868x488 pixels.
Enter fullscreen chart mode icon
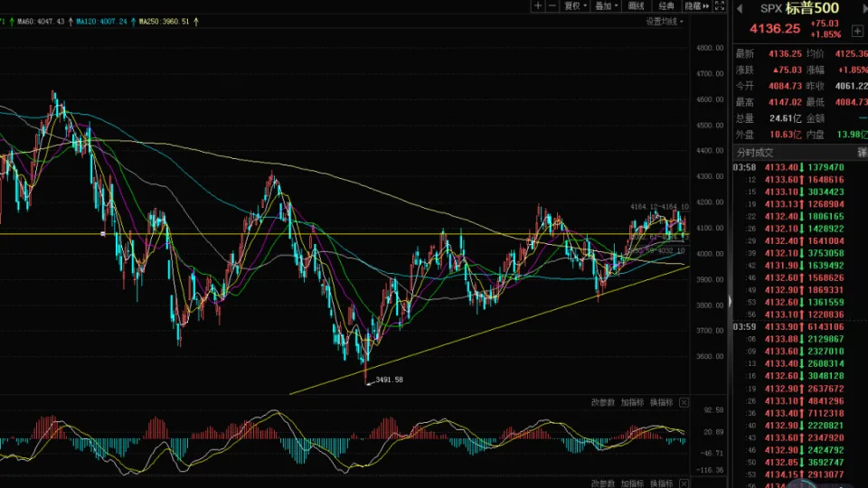click(720, 5)
